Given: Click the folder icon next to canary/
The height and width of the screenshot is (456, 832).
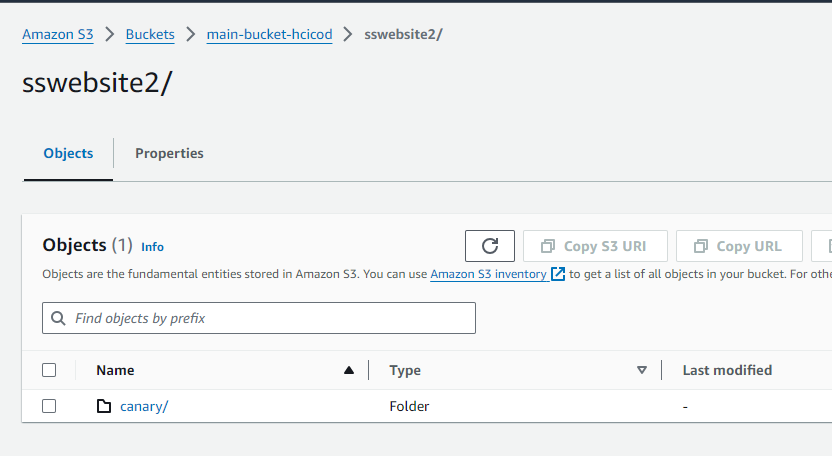Looking at the screenshot, I should 104,406.
